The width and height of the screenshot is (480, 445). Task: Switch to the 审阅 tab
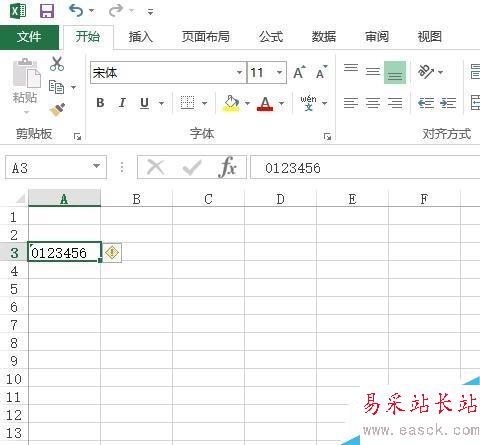[x=377, y=36]
